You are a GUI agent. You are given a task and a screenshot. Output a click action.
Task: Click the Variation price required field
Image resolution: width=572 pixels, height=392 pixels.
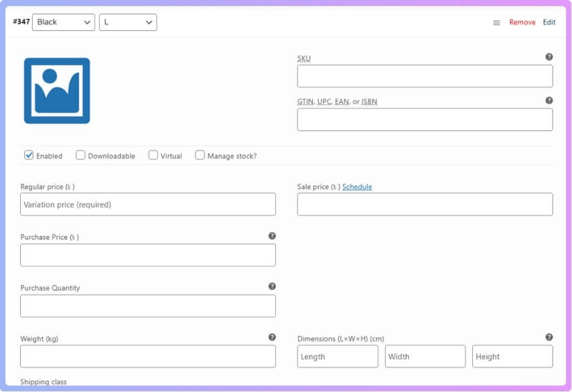[x=147, y=204]
